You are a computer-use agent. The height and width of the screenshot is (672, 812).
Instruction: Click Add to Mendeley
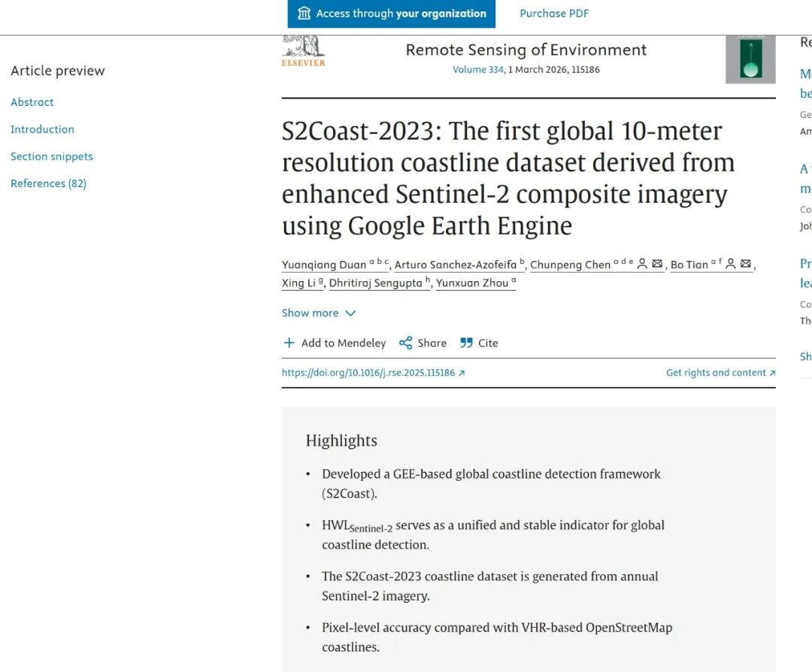(x=344, y=343)
